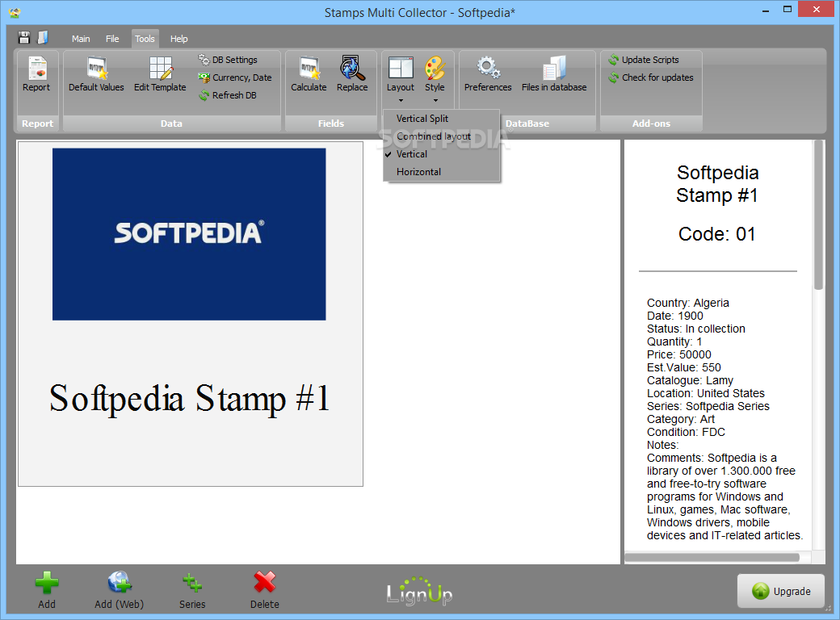840x620 pixels.
Task: Click Update Scripts
Action: (x=644, y=60)
